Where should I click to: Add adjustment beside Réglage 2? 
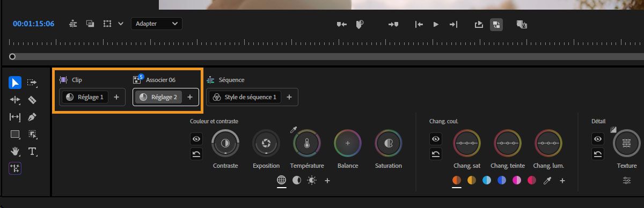pyautogui.click(x=189, y=97)
